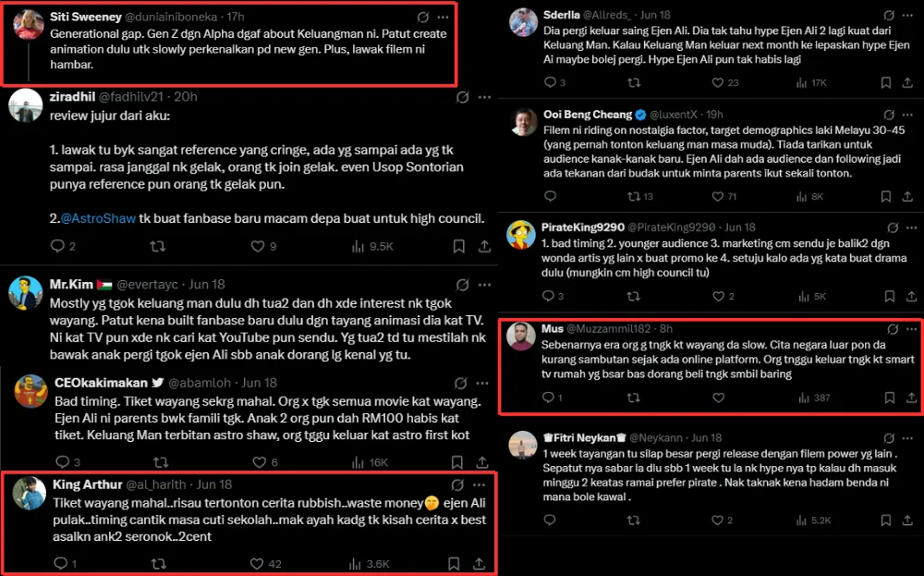Open the Jun 18 timestamp on PirateKing9290's tweet

click(x=739, y=227)
